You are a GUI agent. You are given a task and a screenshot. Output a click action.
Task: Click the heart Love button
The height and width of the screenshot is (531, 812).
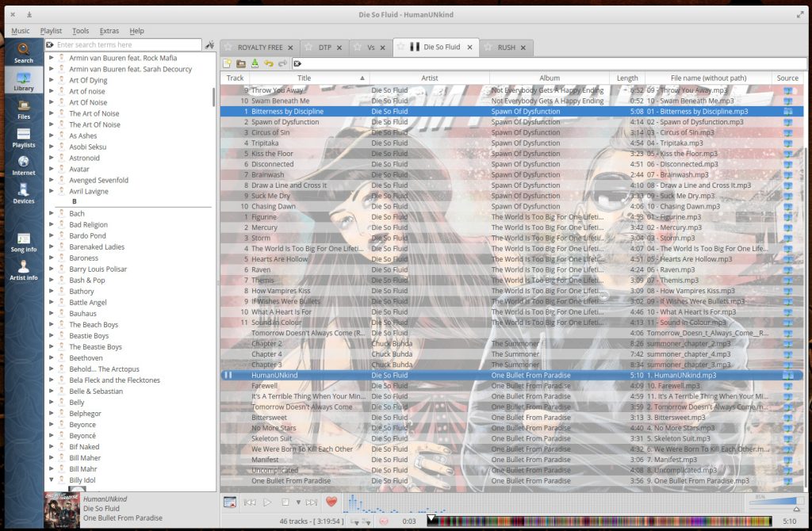coord(331,502)
